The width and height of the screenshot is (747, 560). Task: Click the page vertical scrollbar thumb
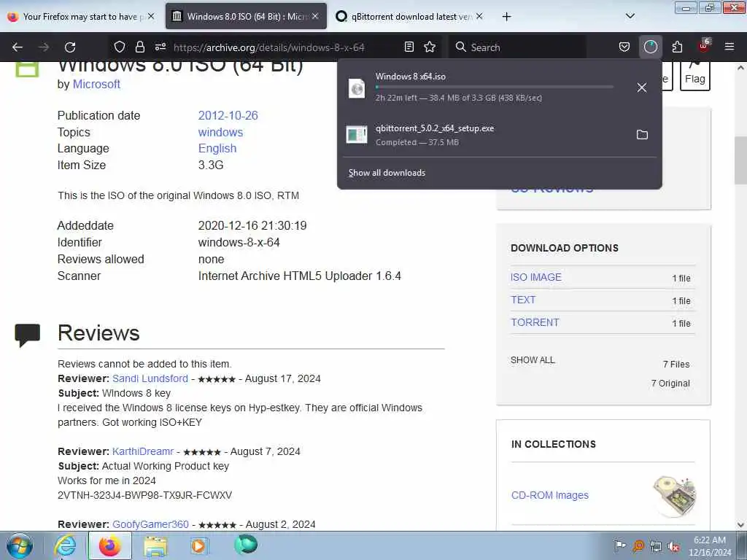pyautogui.click(x=740, y=162)
